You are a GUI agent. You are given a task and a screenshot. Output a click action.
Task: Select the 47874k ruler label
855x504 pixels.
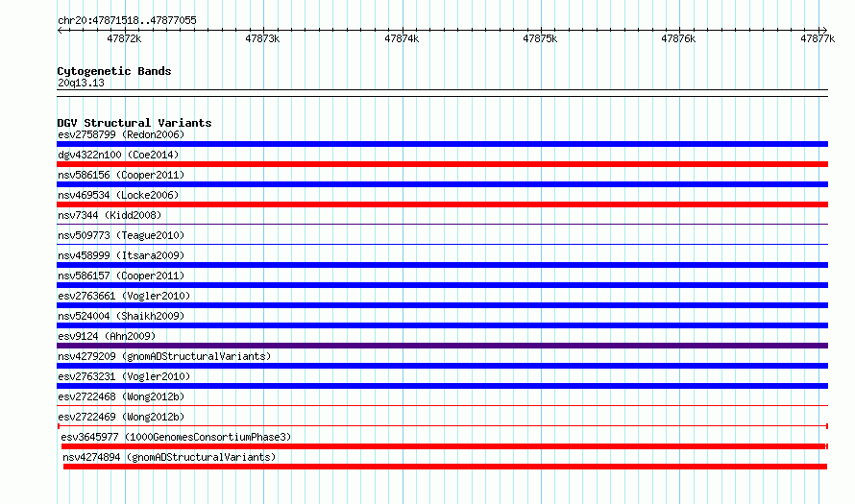click(x=402, y=38)
